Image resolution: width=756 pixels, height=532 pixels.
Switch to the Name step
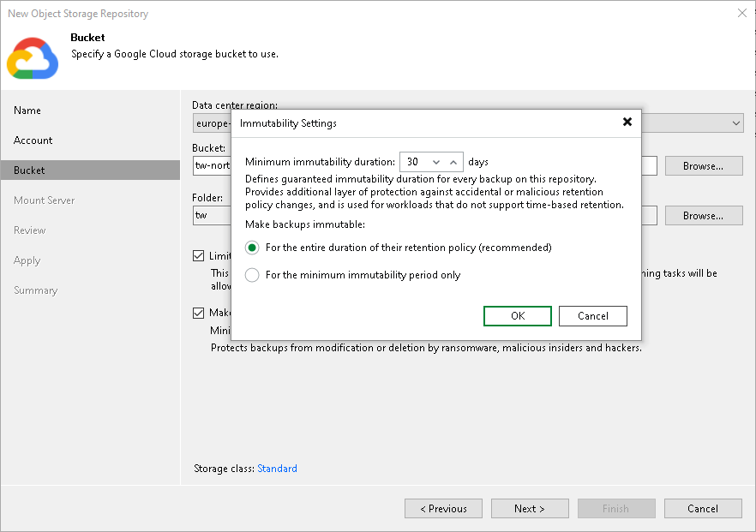point(27,111)
